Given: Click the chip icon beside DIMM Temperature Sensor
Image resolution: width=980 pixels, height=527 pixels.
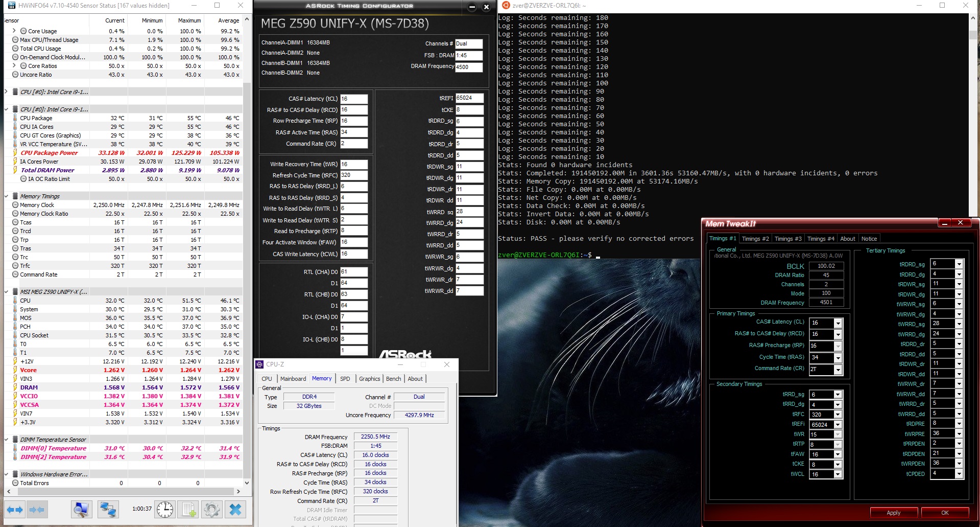Looking at the screenshot, I should [x=15, y=440].
